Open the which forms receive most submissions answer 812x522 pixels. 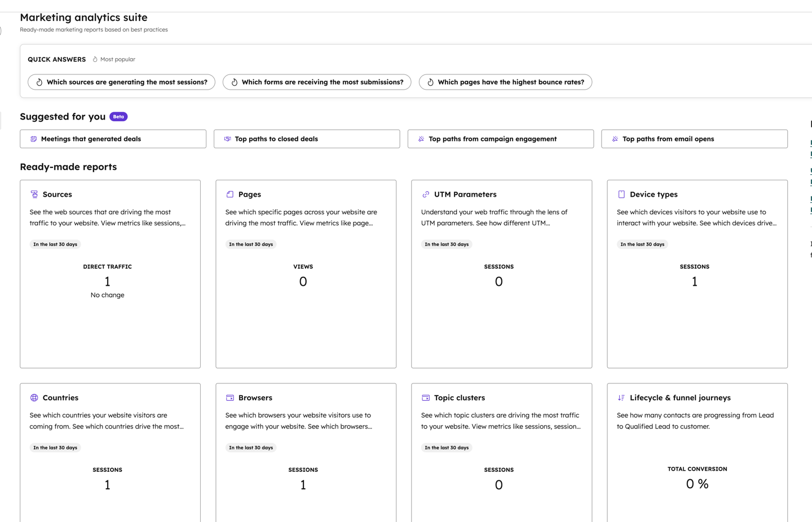click(316, 82)
